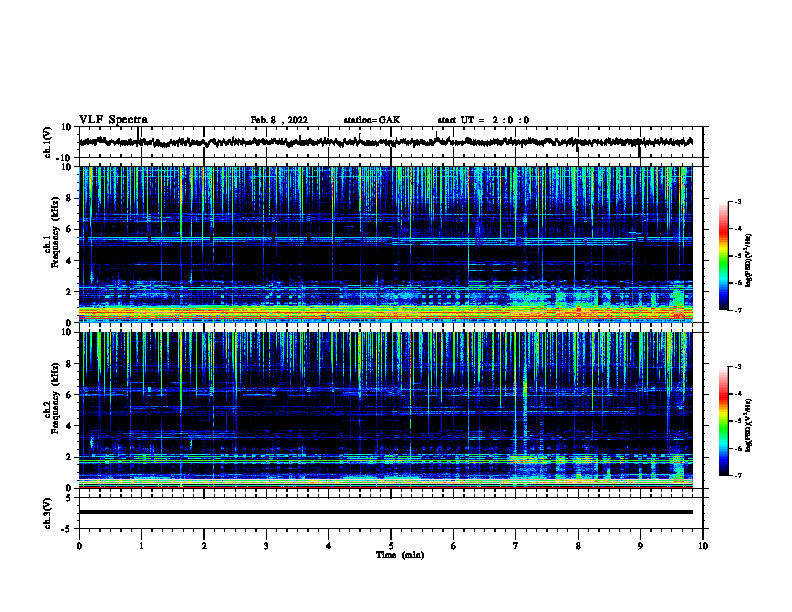Select the ch.1 spectrogram color scale bar
The height and width of the screenshot is (612, 792).
tap(723, 256)
